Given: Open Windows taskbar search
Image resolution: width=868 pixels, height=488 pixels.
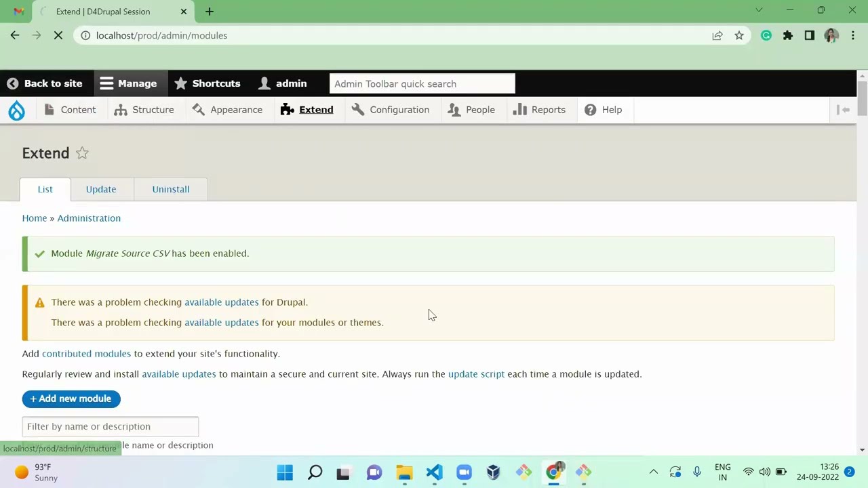Looking at the screenshot, I should pos(315,472).
